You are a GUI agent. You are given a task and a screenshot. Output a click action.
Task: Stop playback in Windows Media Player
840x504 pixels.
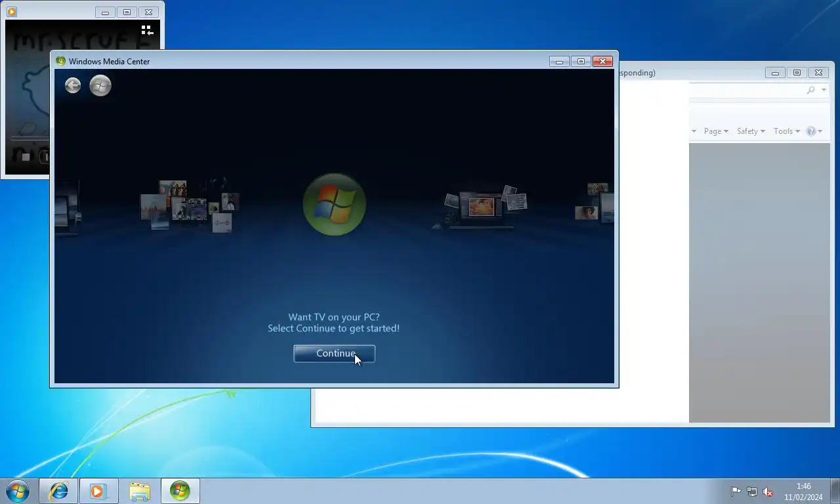pyautogui.click(x=26, y=157)
